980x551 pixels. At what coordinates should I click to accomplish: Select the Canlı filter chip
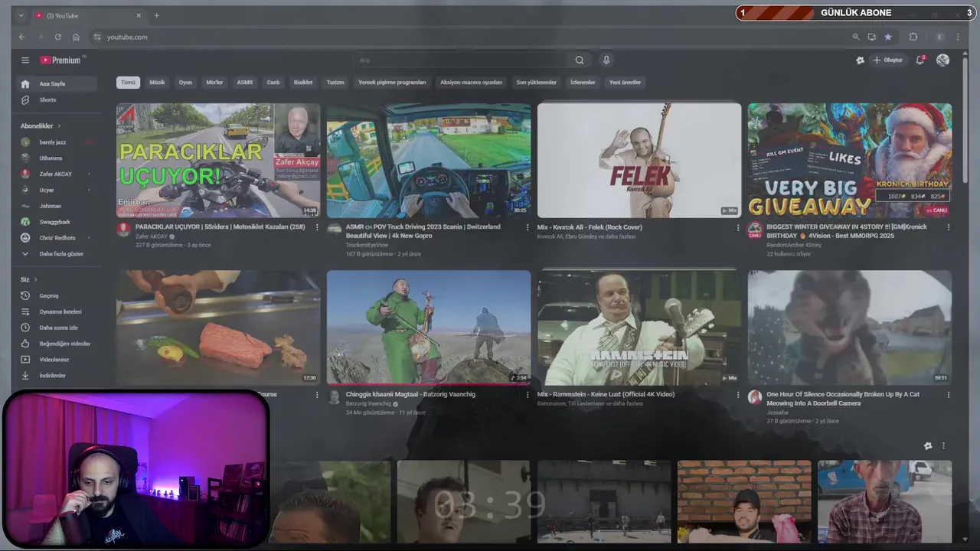click(273, 83)
